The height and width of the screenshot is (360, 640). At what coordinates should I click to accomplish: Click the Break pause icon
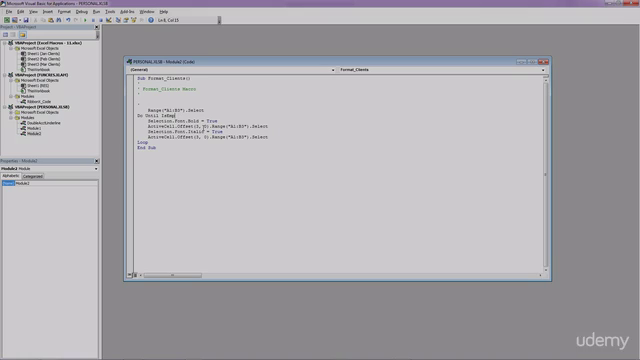pos(93,20)
